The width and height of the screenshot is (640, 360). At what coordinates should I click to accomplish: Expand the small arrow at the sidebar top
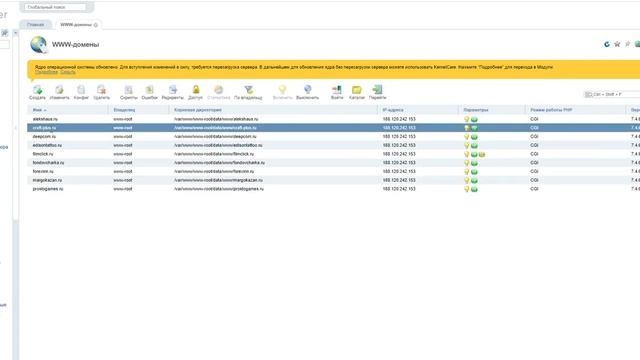click(x=16, y=33)
